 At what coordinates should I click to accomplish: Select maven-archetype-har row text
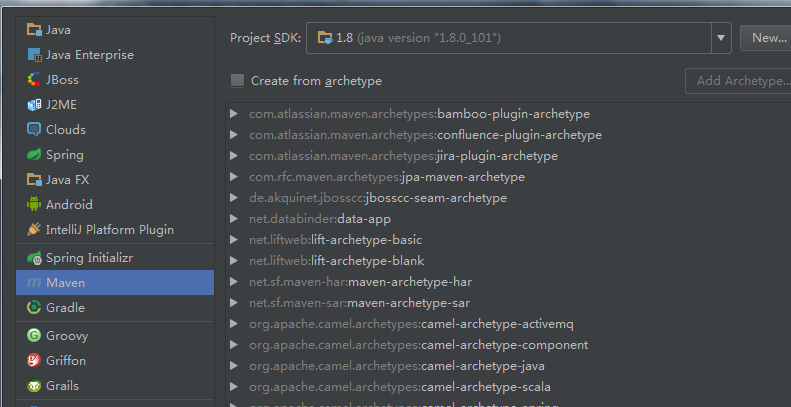[x=361, y=282]
